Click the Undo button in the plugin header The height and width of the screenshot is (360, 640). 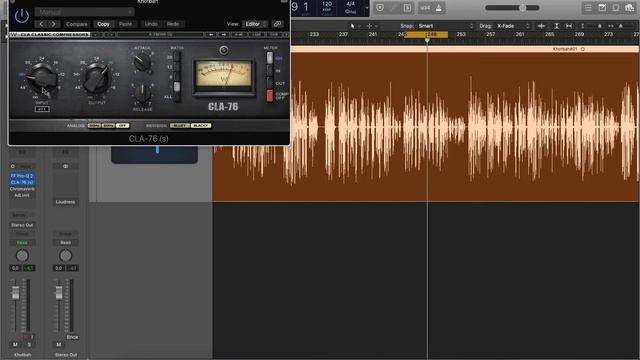click(x=151, y=24)
